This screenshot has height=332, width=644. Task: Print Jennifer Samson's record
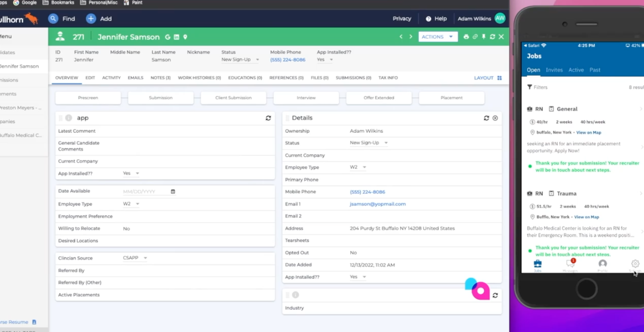tap(466, 37)
